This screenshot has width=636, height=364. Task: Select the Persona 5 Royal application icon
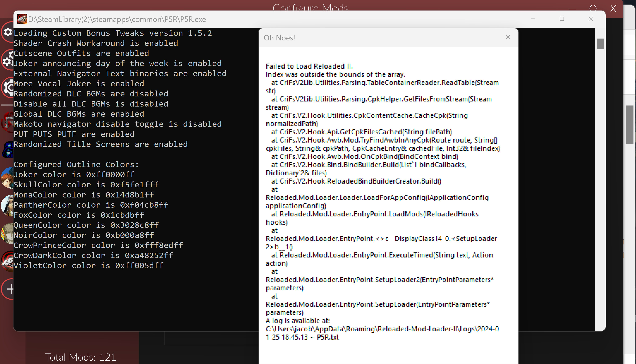[7, 261]
